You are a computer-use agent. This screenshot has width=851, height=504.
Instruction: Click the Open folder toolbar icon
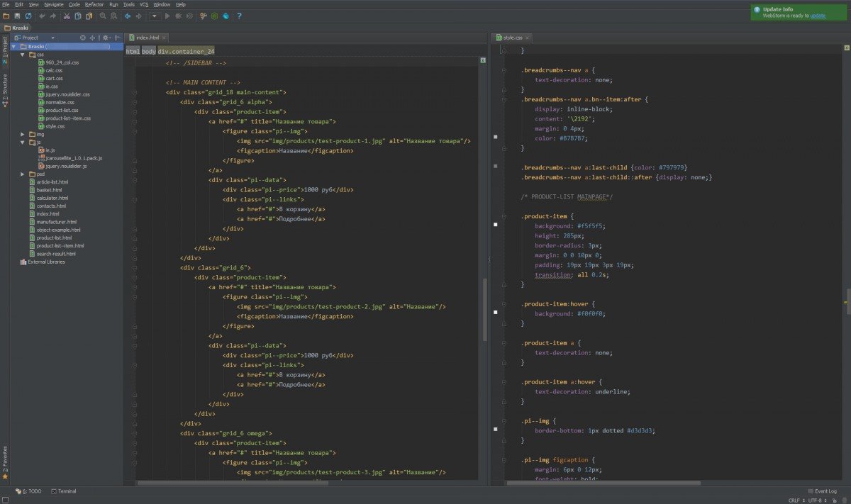6,16
